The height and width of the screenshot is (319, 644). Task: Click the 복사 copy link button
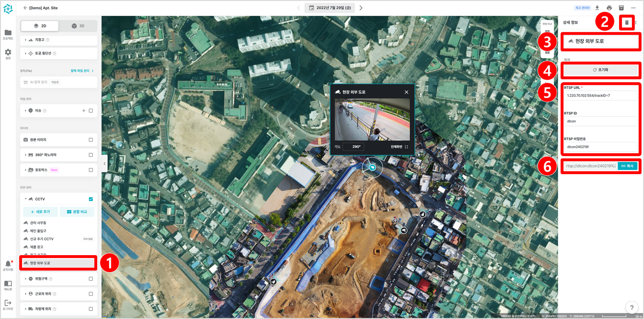[627, 166]
